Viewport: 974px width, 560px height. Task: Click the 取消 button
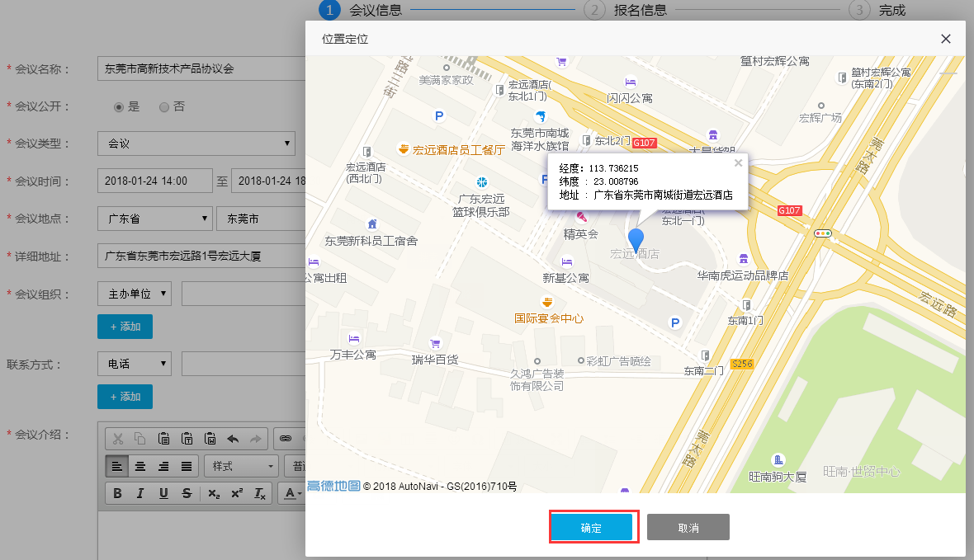coord(688,528)
